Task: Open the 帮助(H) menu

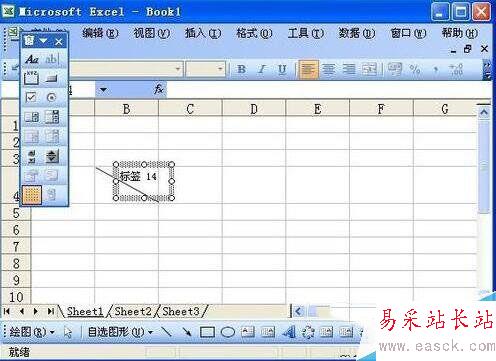Action: click(x=459, y=33)
